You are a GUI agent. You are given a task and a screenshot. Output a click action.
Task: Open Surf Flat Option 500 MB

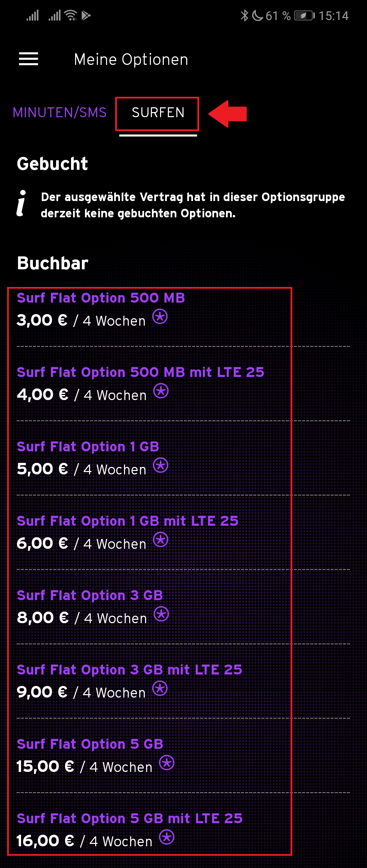point(101,298)
